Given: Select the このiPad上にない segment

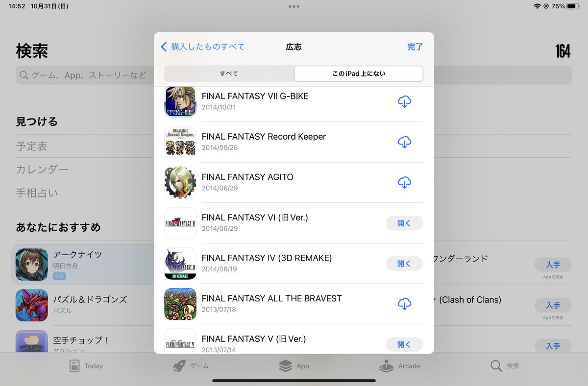Looking at the screenshot, I should (359, 73).
